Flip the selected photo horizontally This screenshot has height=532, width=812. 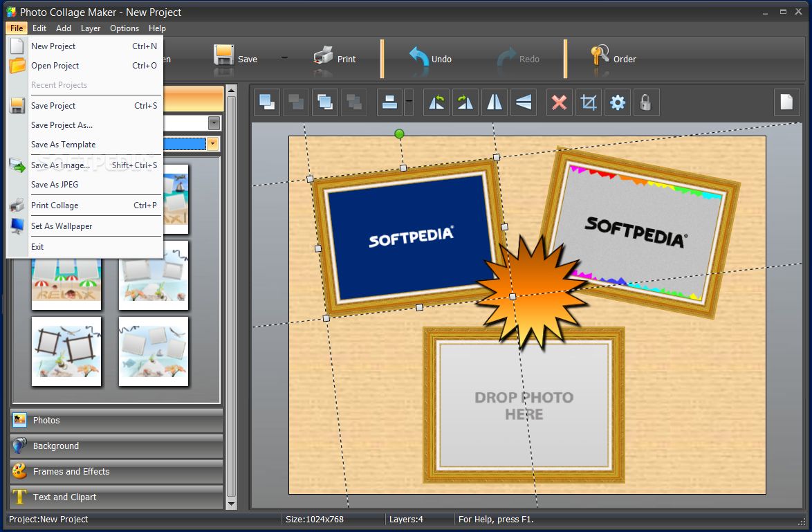(495, 102)
